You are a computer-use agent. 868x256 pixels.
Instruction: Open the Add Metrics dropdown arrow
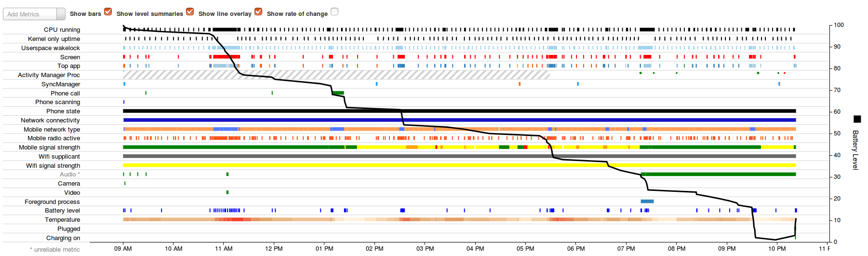click(61, 14)
